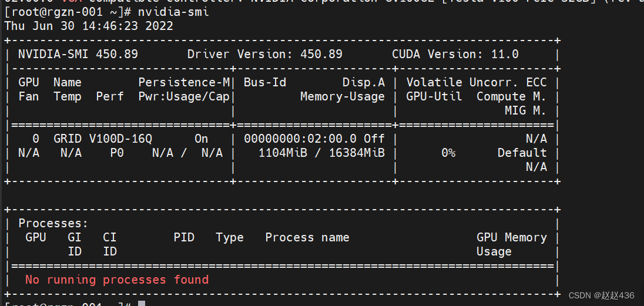Click the Processes: section label

click(x=53, y=223)
